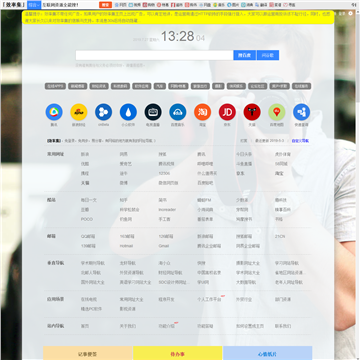Viewport: 360px width, 360px height.
Task: Click the 问谷歌 search button
Action: (x=268, y=55)
